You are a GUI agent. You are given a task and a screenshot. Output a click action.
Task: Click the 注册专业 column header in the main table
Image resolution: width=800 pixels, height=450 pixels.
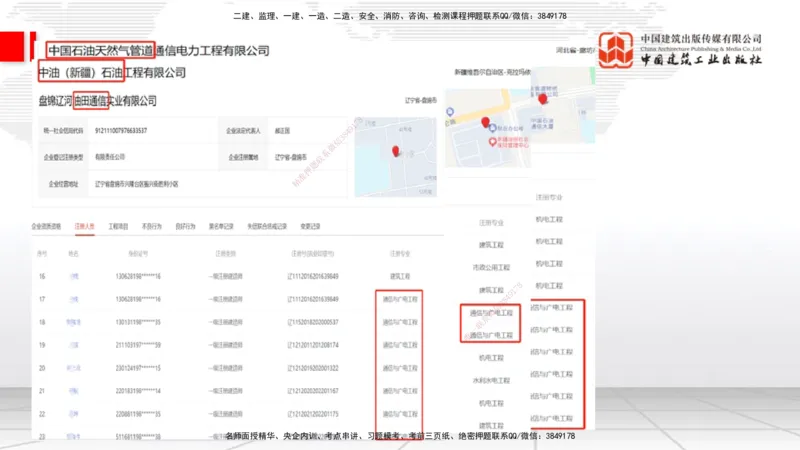(x=400, y=254)
